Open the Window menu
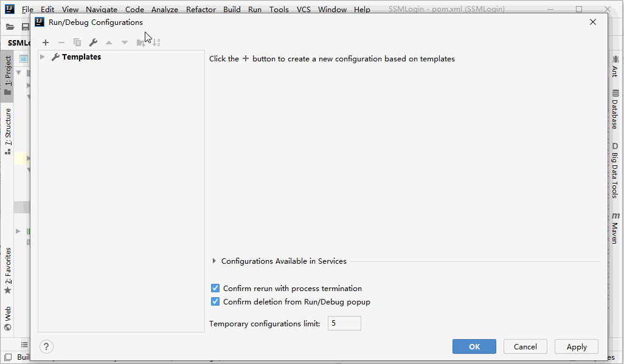The height and width of the screenshot is (364, 624). click(332, 9)
